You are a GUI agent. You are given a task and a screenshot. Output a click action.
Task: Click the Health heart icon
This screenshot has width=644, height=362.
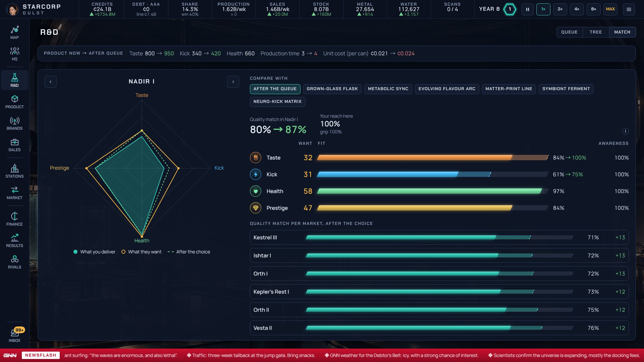click(x=256, y=191)
